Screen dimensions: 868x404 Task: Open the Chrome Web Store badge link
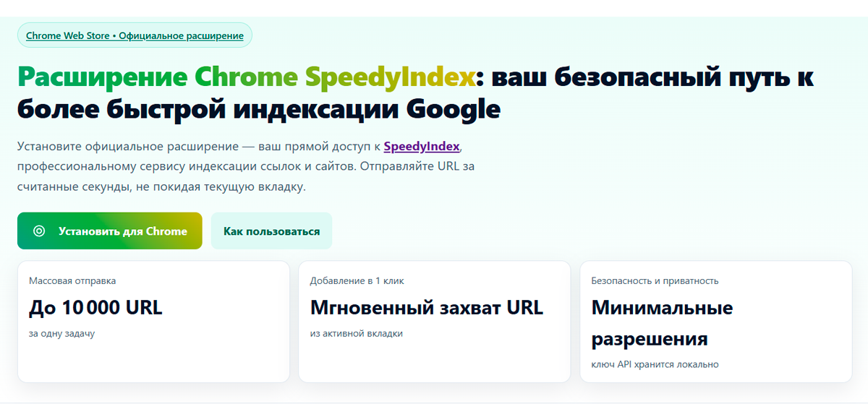click(67, 35)
